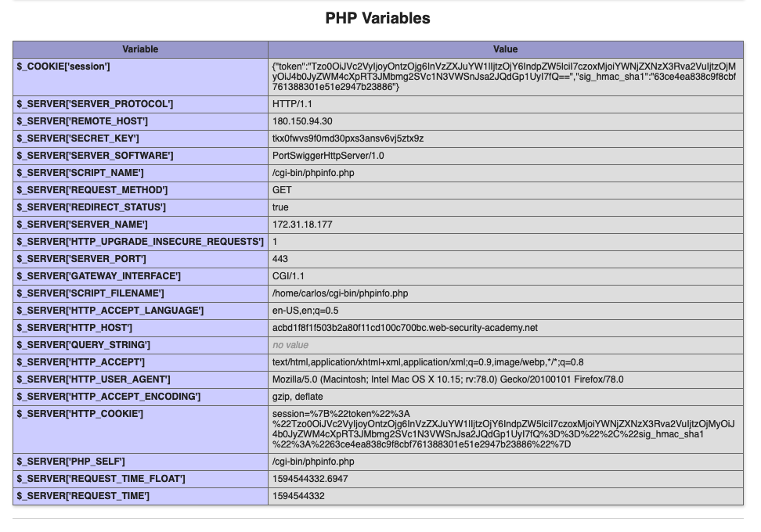Select the $_SERVER['GATEWAY_INTERFACE'] cell
The width and height of the screenshot is (761, 532).
[140, 276]
